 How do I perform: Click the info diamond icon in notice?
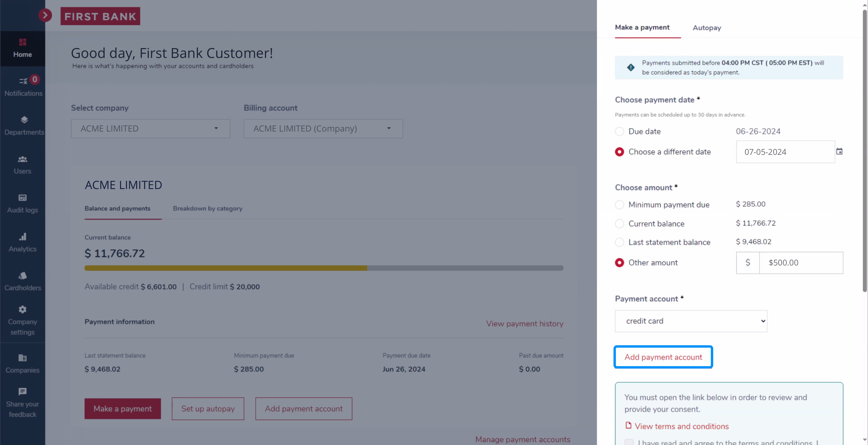pyautogui.click(x=630, y=67)
